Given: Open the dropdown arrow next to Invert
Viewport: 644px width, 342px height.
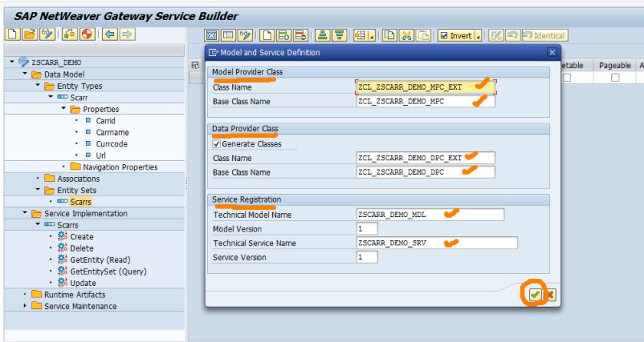Looking at the screenshot, I should click(x=478, y=36).
